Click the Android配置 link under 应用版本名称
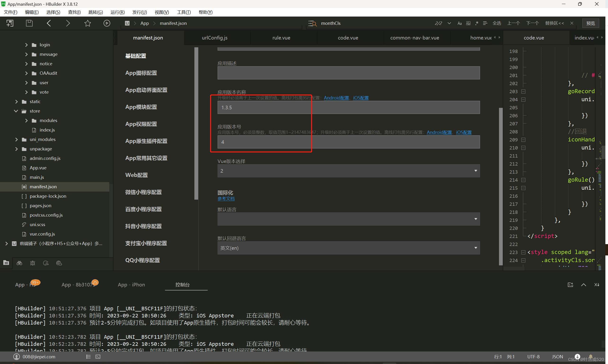The image size is (608, 364). tap(336, 98)
